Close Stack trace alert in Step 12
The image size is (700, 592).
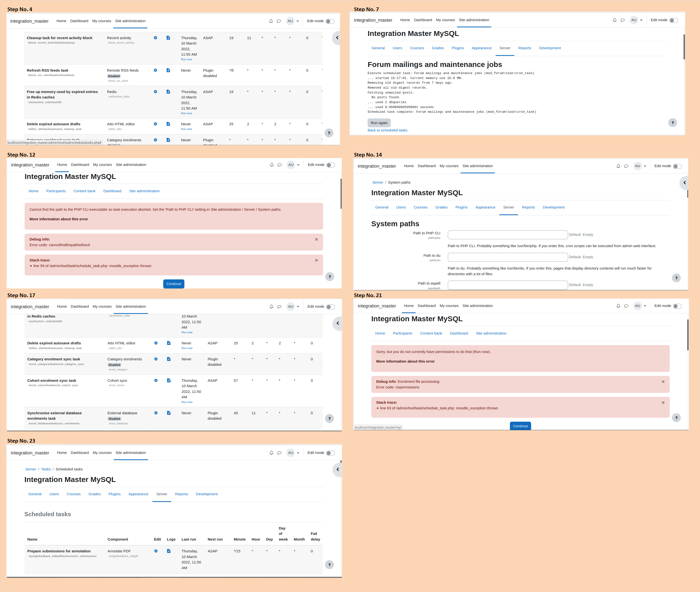[316, 260]
